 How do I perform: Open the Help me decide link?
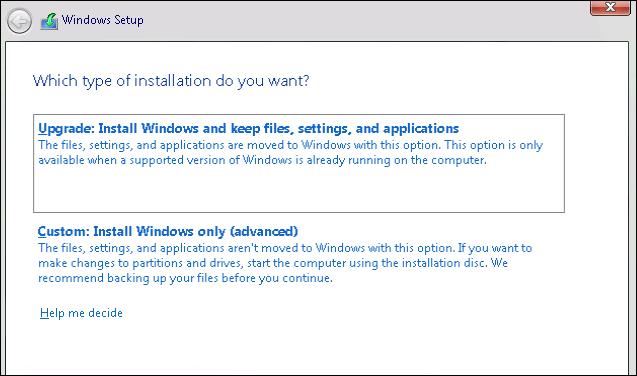coord(81,313)
